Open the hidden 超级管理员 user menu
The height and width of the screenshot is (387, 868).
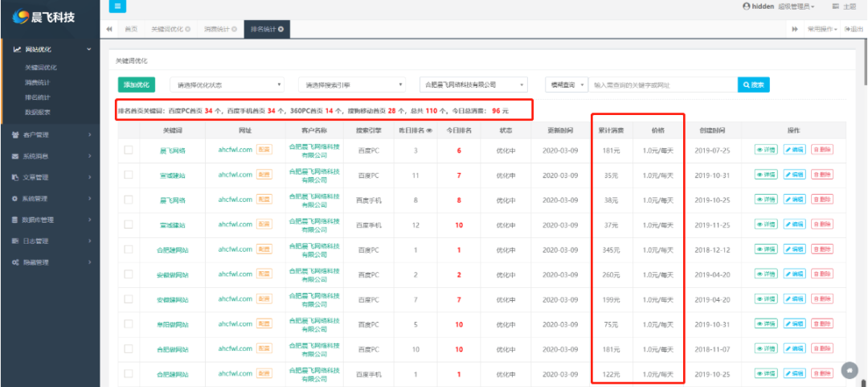[778, 6]
